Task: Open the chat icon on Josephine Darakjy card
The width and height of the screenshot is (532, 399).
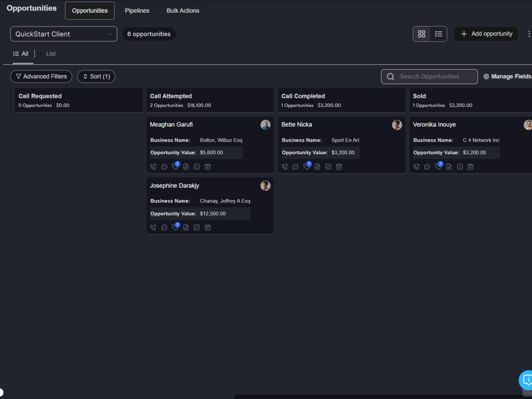Action: coord(164,227)
